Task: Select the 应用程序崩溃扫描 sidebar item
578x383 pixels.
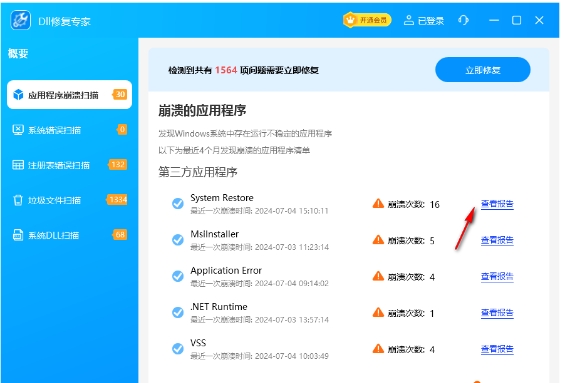Action: (x=69, y=95)
